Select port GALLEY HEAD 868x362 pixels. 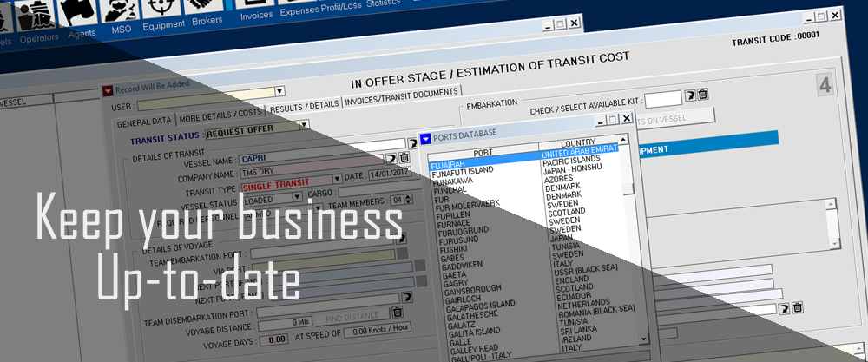474,349
